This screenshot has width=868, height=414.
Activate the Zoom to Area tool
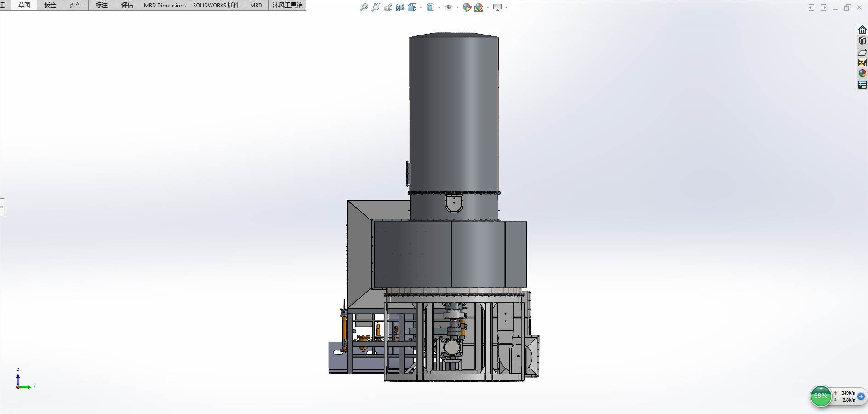coord(376,7)
